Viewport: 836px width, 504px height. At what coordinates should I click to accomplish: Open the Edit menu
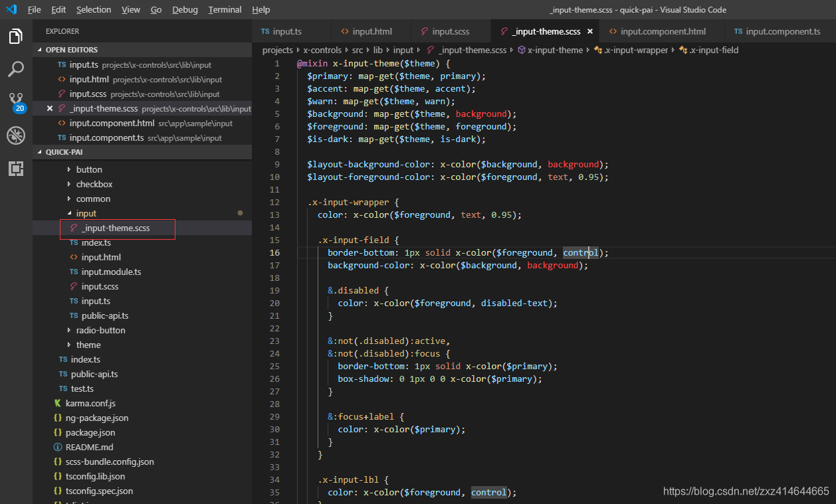58,10
